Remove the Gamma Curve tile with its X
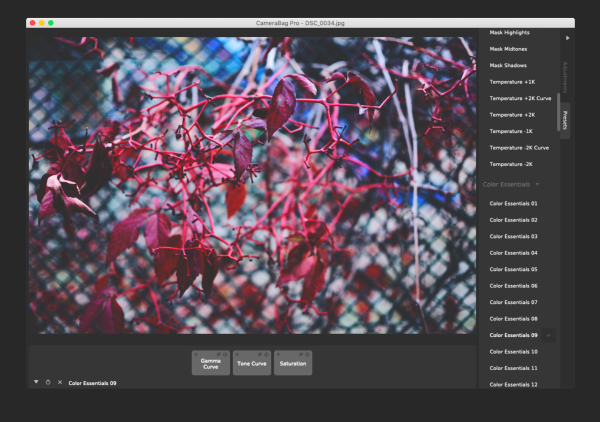The width and height of the screenshot is (600, 422). [196, 355]
